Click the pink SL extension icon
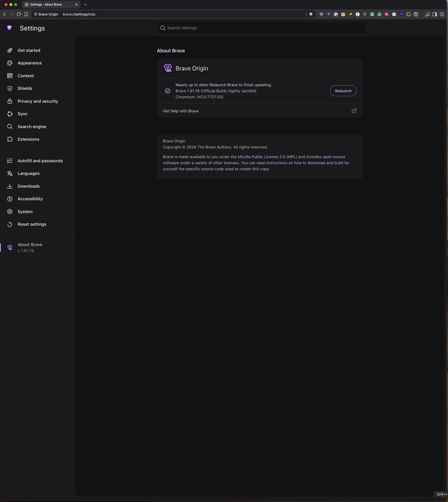 pos(387,14)
